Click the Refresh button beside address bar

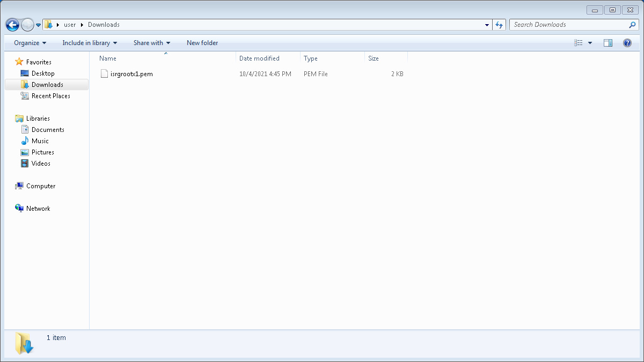point(500,25)
